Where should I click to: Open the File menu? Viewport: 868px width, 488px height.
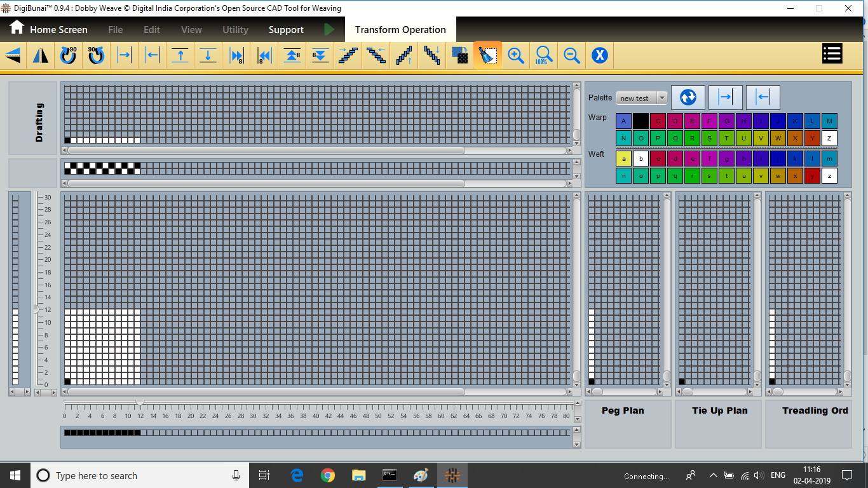116,30
